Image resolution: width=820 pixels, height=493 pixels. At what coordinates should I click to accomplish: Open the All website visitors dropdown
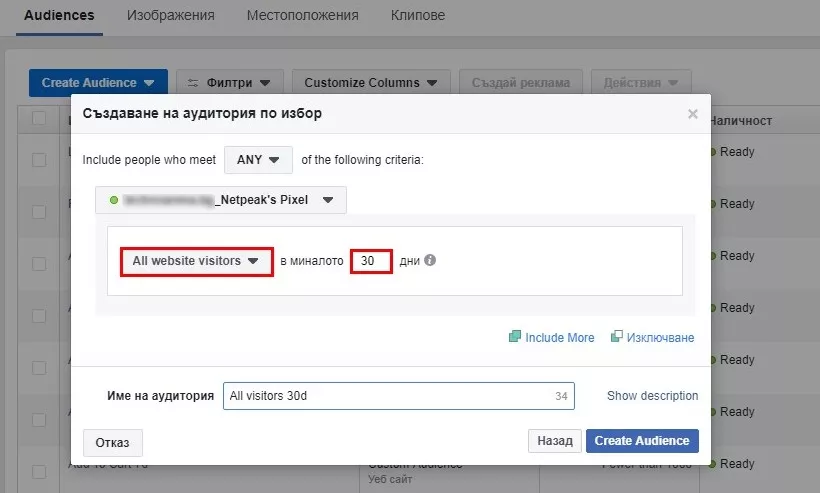[x=196, y=261]
